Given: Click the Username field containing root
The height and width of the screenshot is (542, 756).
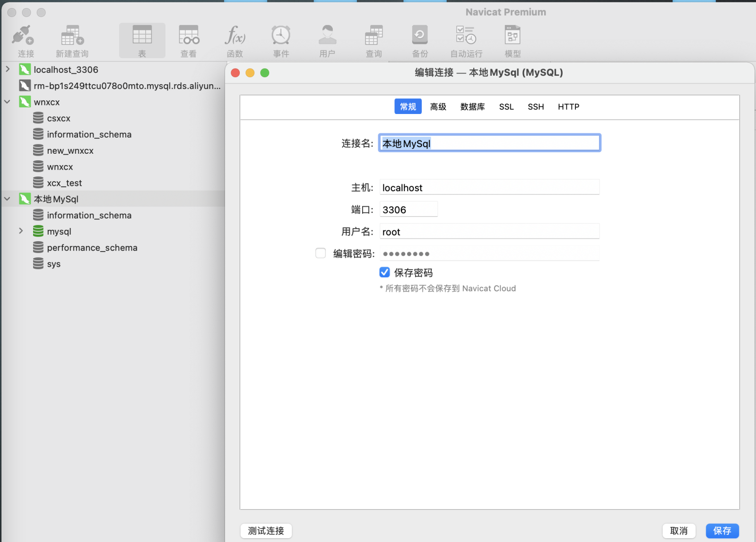Looking at the screenshot, I should coord(489,232).
